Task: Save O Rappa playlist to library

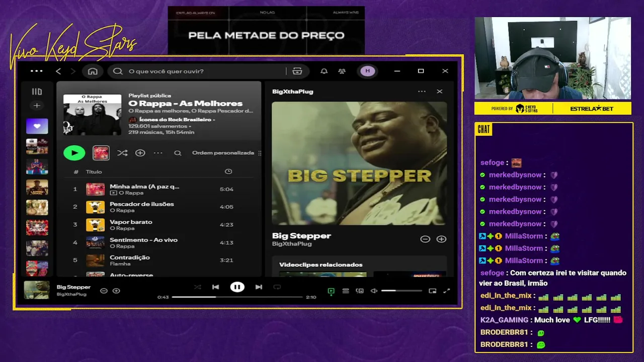Action: click(140, 153)
